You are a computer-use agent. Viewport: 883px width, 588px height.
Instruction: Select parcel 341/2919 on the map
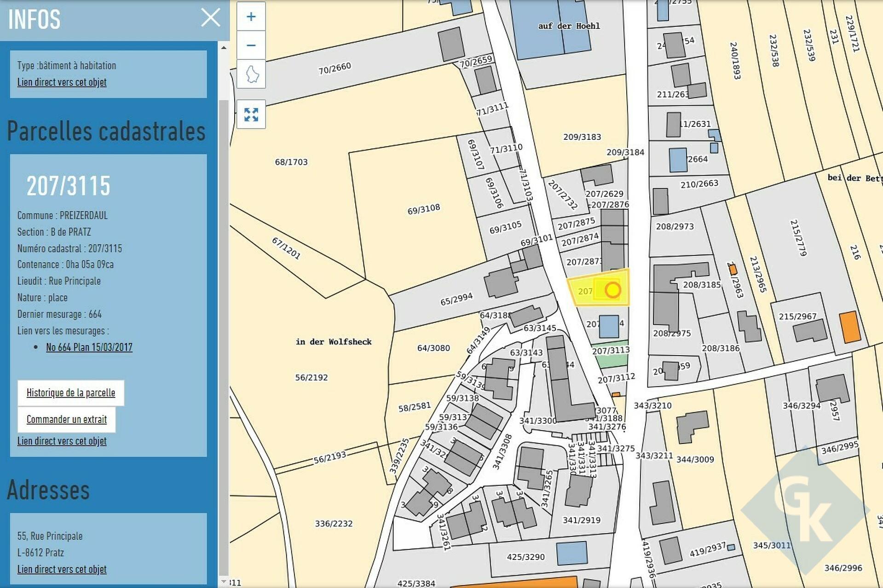[x=581, y=520]
